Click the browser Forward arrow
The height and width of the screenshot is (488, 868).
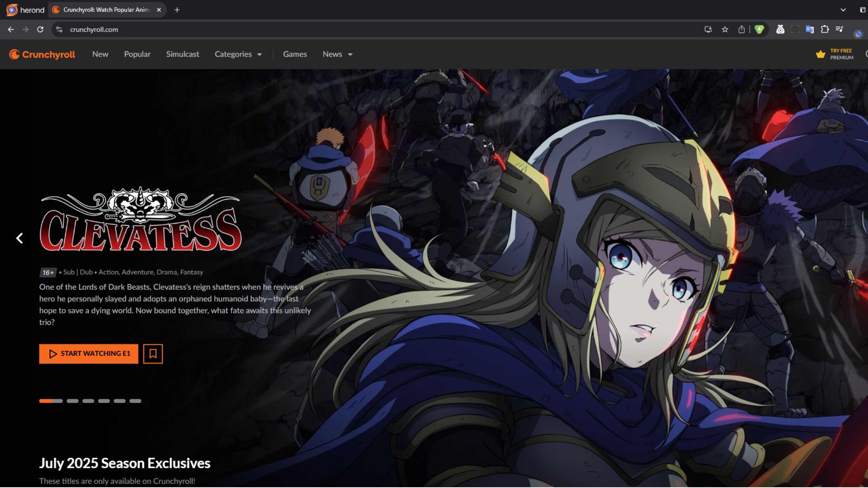[x=25, y=29]
